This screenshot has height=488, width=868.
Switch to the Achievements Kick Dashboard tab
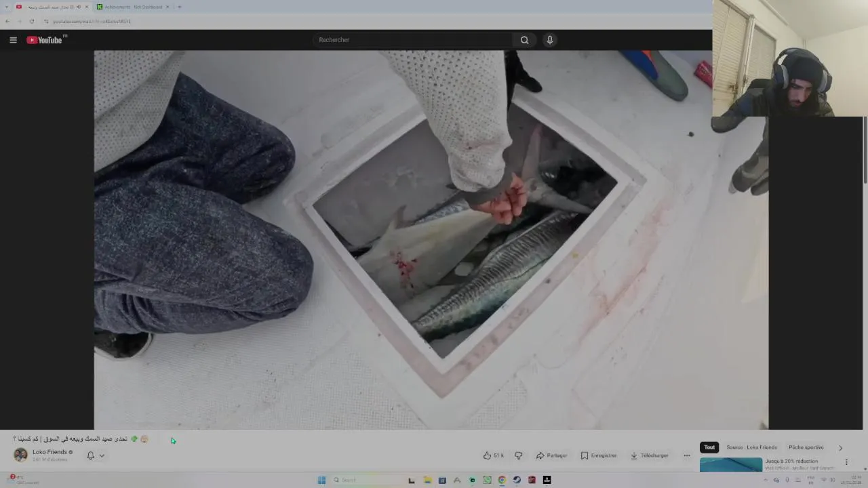point(132,7)
